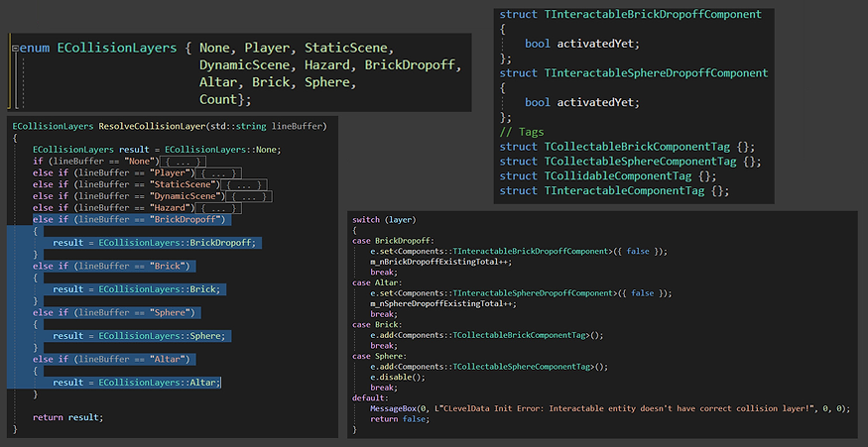Click the else if lineBuffer == "Player" condition
868x447 pixels.
[x=112, y=173]
